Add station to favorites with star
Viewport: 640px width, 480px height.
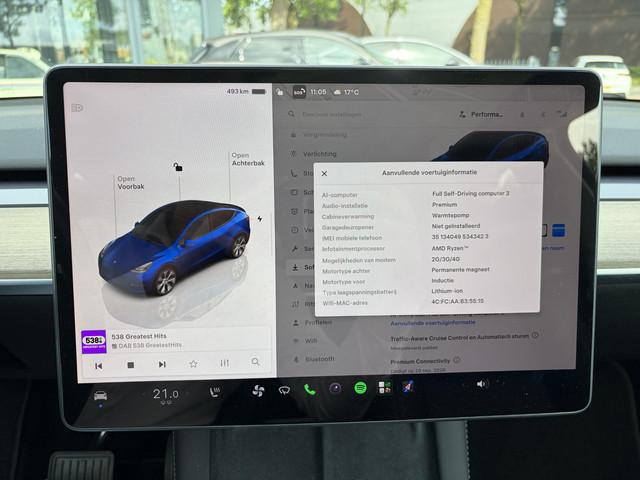pos(193,363)
